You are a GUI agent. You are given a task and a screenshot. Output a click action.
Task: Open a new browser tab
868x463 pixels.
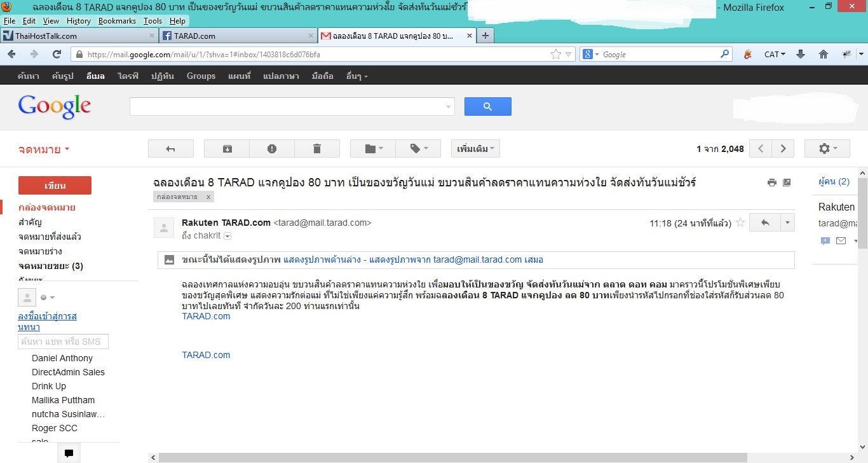pos(485,36)
